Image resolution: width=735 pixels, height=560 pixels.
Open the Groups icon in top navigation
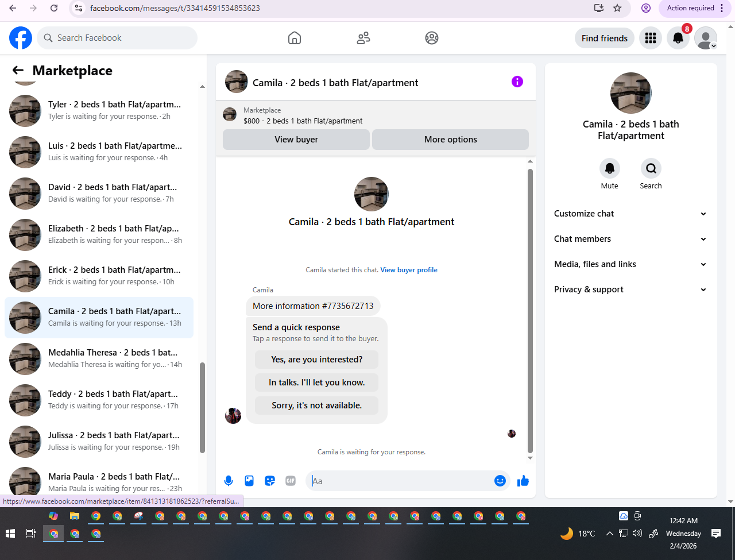(432, 38)
